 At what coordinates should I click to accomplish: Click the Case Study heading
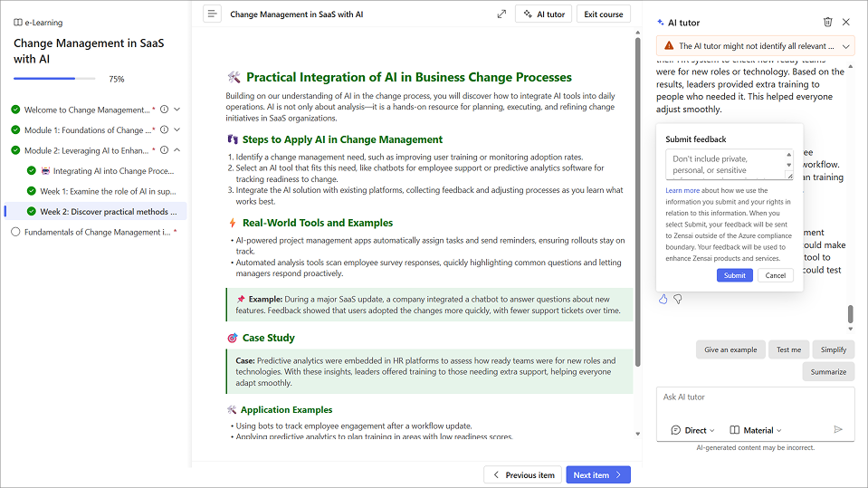pyautogui.click(x=269, y=338)
